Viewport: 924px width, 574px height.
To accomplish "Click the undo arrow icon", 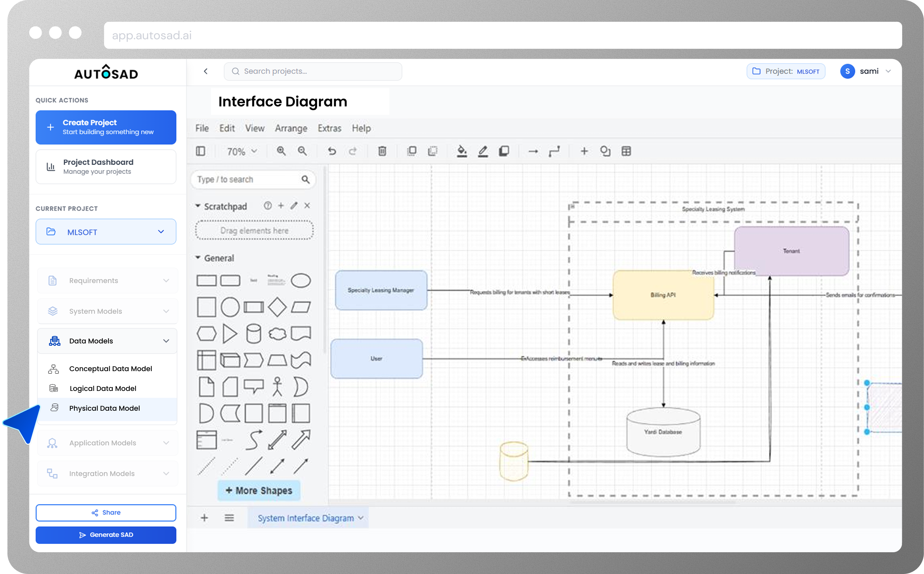I will pos(332,151).
